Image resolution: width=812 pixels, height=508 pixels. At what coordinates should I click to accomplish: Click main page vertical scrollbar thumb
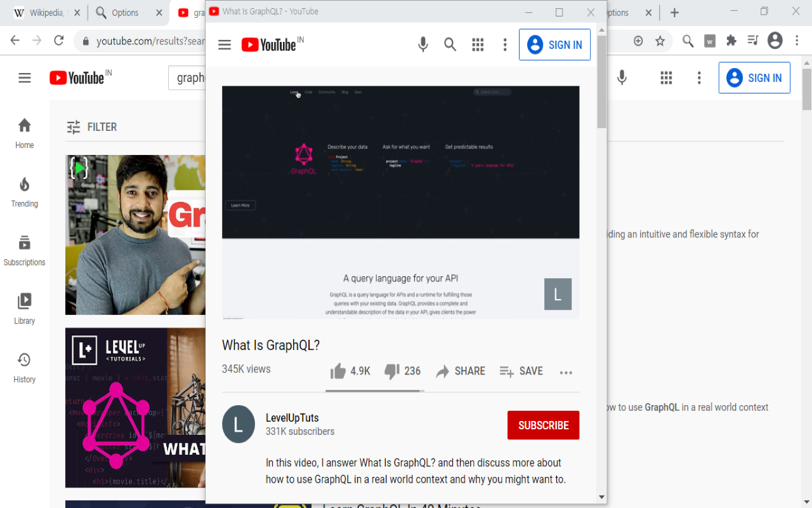[x=807, y=89]
